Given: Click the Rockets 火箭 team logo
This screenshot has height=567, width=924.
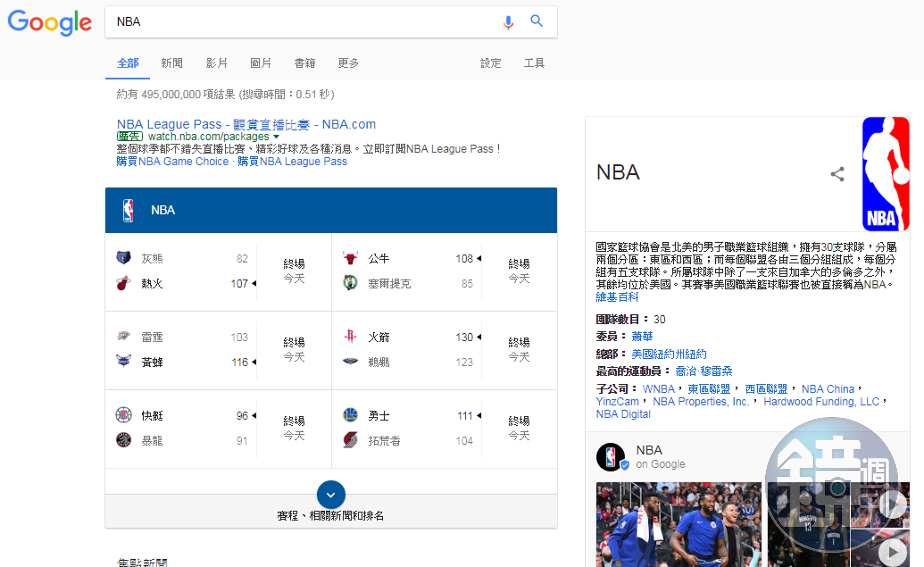Looking at the screenshot, I should 350,336.
